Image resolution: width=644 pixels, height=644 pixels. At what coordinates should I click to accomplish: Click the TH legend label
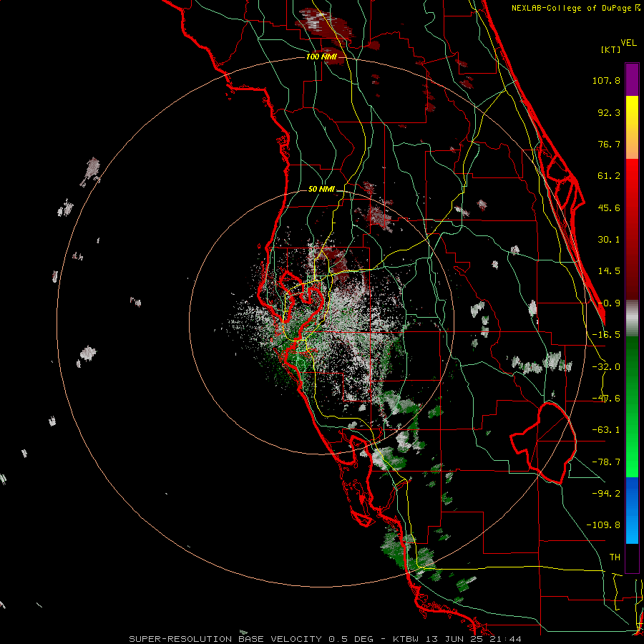[x=615, y=557]
